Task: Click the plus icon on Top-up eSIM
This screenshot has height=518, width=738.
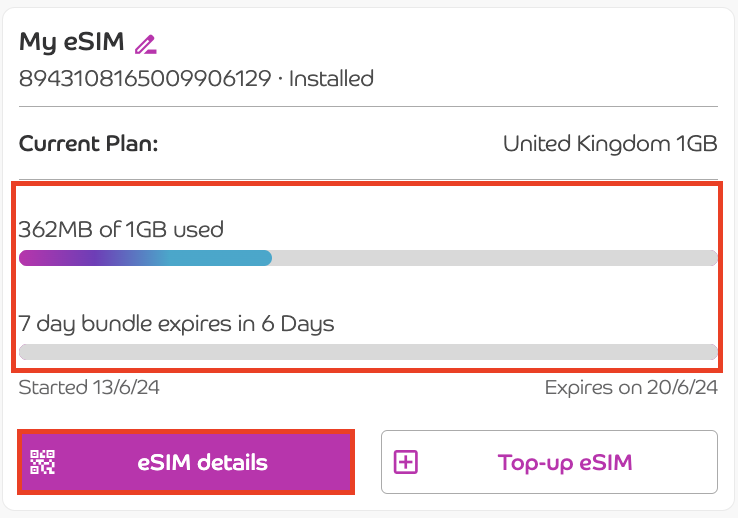Action: click(406, 462)
